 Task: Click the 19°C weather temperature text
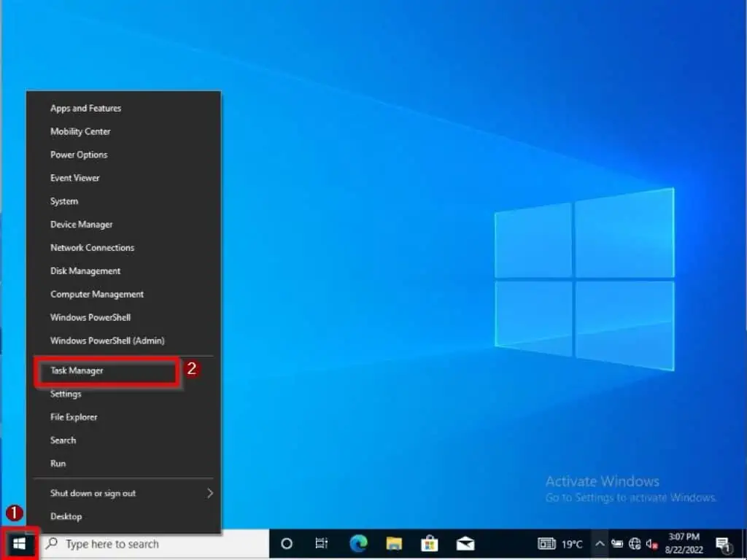pyautogui.click(x=571, y=544)
